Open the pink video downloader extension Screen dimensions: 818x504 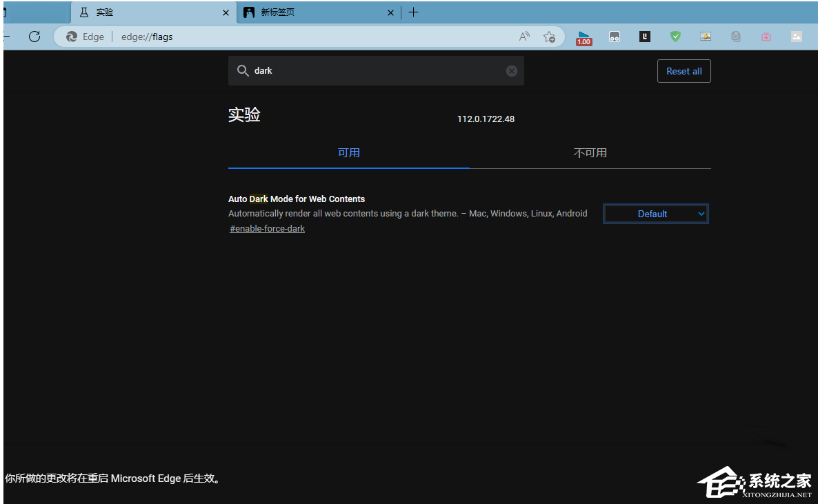(x=766, y=37)
